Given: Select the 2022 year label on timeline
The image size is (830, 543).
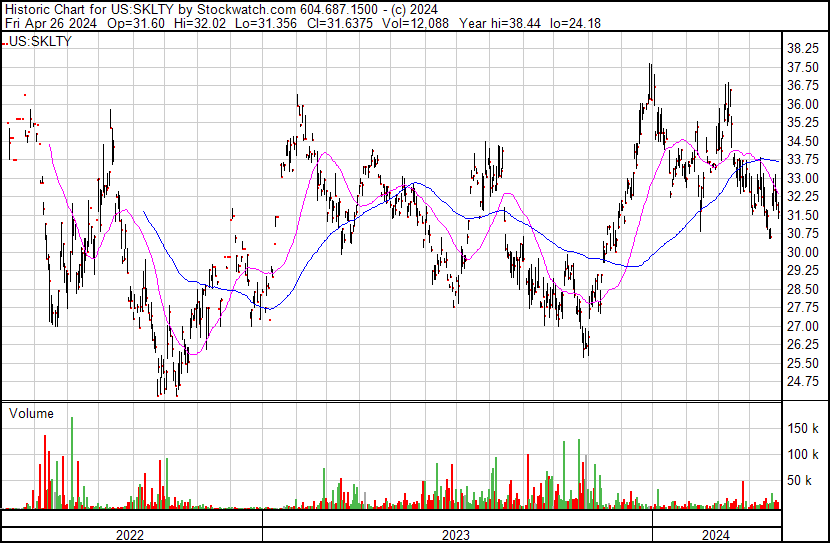Looking at the screenshot, I should (x=130, y=536).
